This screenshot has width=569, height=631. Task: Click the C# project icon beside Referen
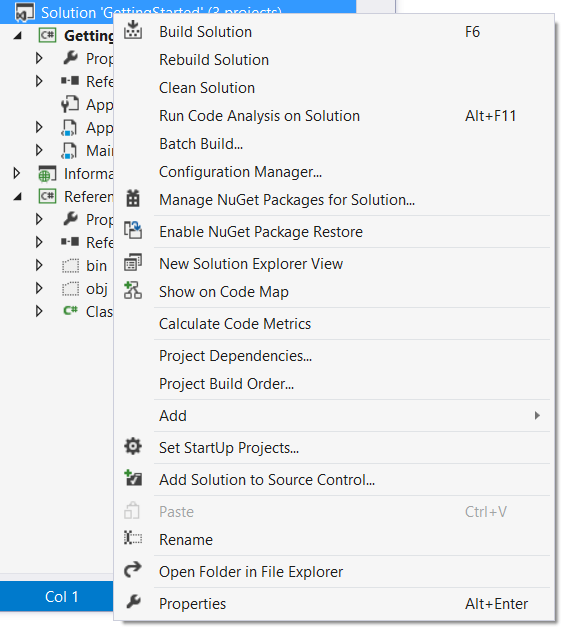tap(47, 196)
